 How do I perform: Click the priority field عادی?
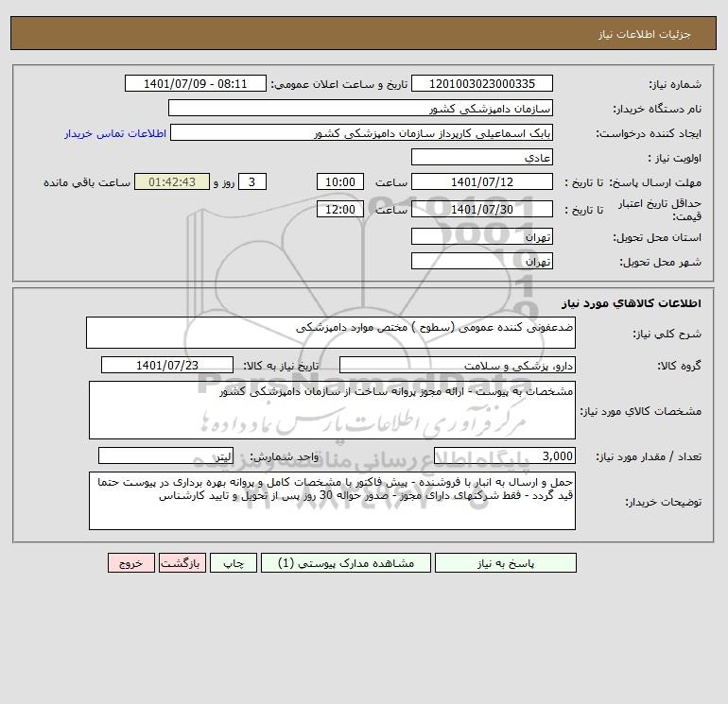click(482, 157)
